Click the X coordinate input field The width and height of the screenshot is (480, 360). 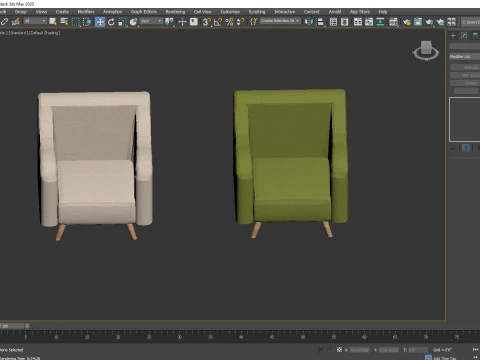[x=359, y=350]
